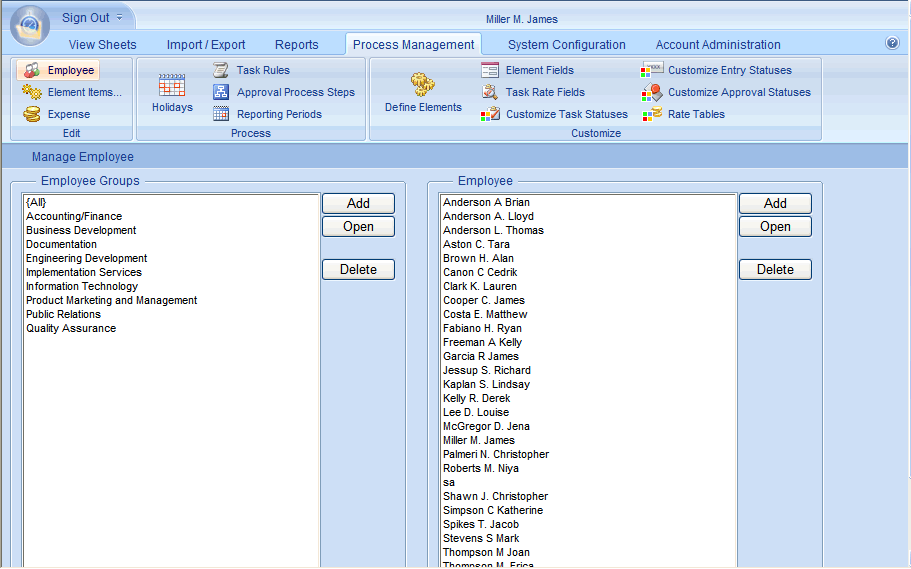Expand the Sign Out dropdown arrow
Image resolution: width=911 pixels, height=569 pixels.
[x=120, y=18]
